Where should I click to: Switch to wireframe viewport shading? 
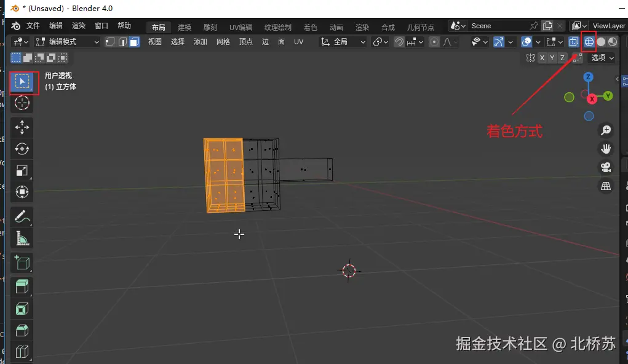tap(589, 42)
